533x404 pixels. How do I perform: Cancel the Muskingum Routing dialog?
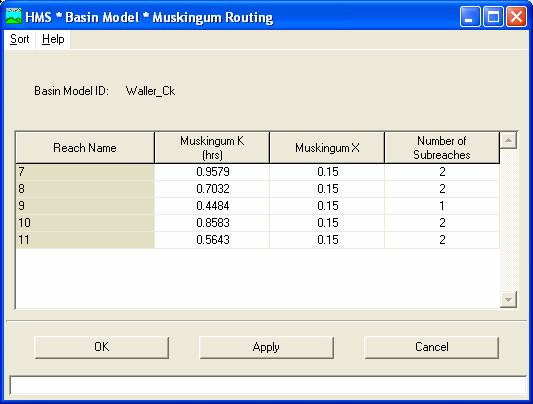pos(431,347)
